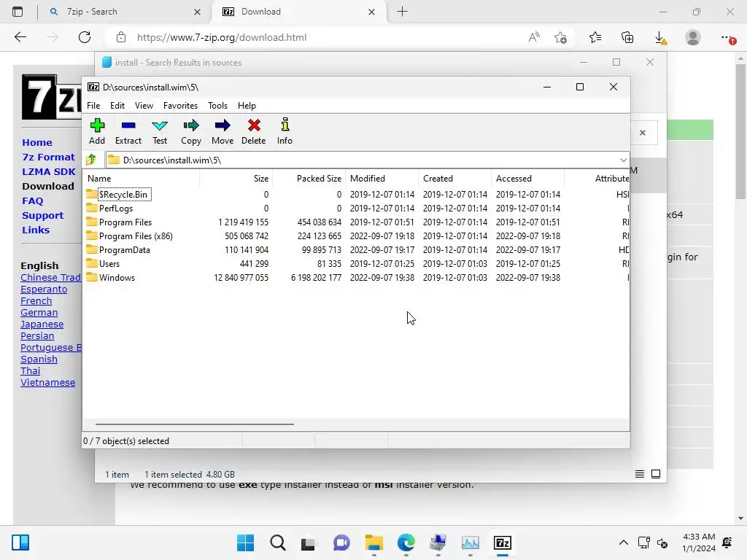Select the $Recycle.Bin folder icon
The height and width of the screenshot is (560, 747).
pos(91,194)
